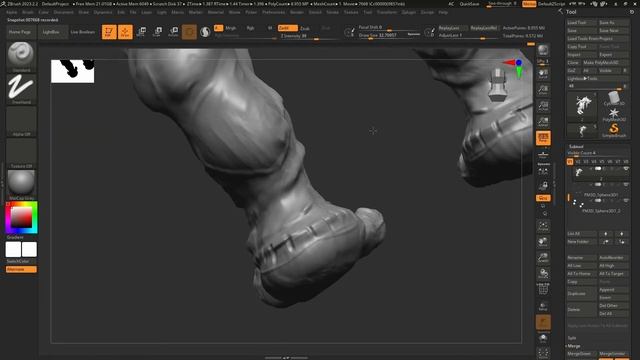Open the Transform menu

click(387, 12)
